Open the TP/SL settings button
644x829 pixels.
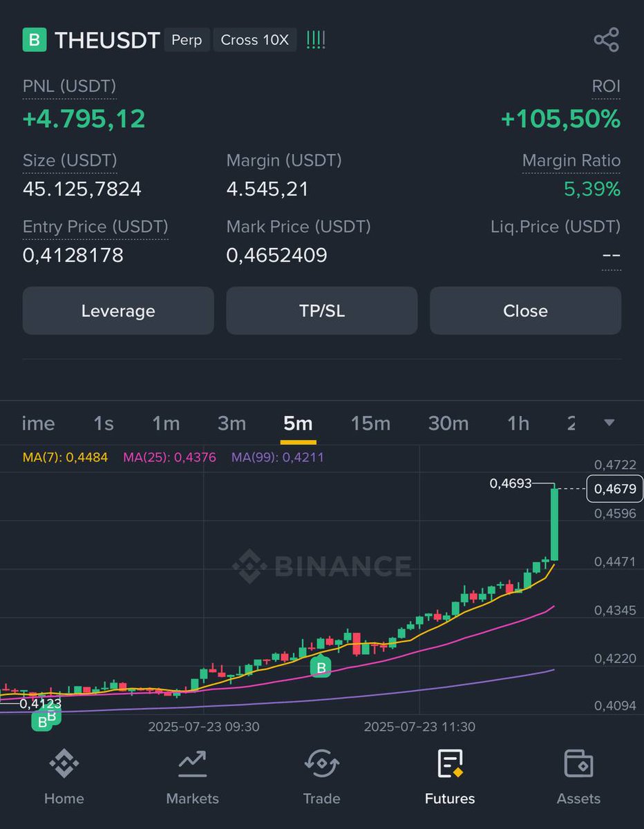(x=322, y=311)
